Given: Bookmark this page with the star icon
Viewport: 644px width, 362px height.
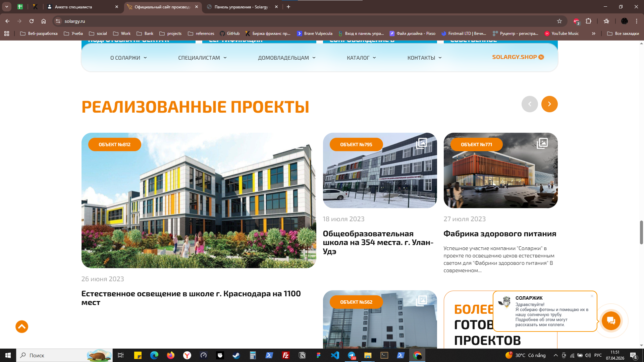Looking at the screenshot, I should [559, 21].
